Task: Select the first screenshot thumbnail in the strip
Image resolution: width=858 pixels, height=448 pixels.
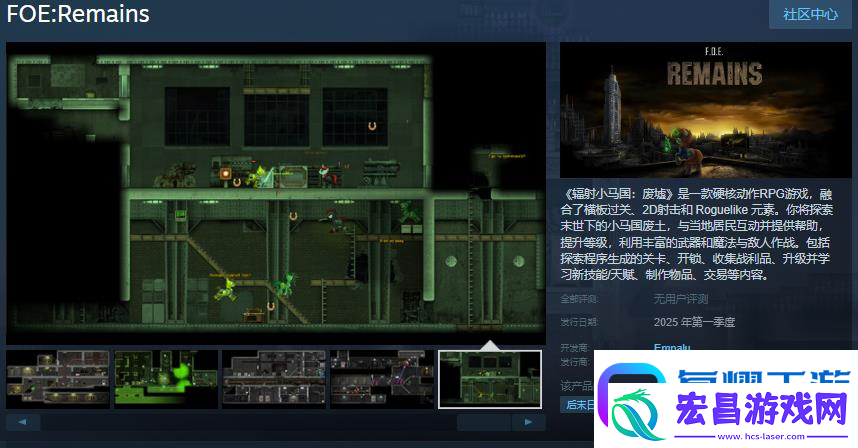Action: pyautogui.click(x=58, y=380)
